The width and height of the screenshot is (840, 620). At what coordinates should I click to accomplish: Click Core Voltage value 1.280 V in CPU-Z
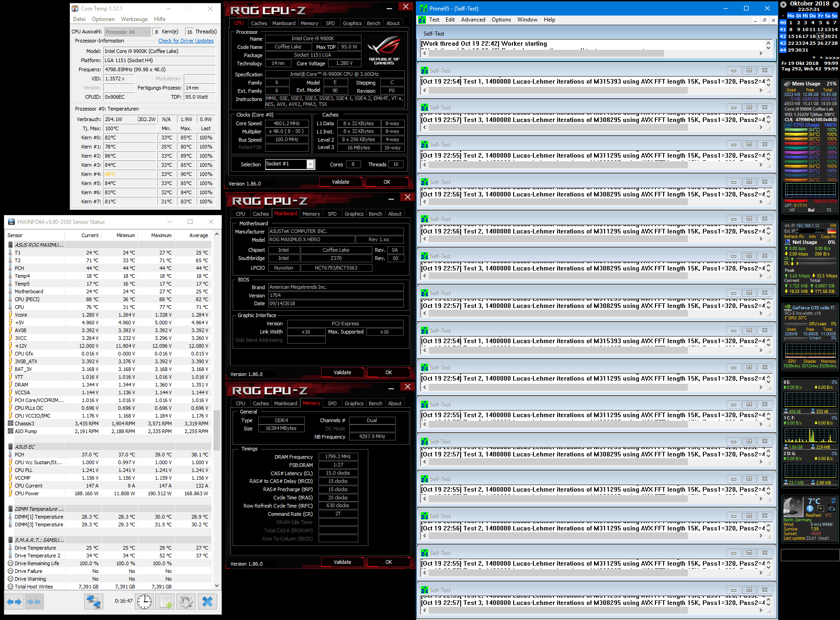coord(344,64)
